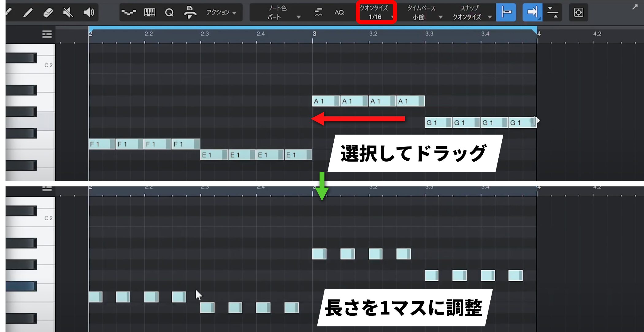Click bar 3 on the timeline ruler
This screenshot has width=644, height=332.
[x=314, y=34]
